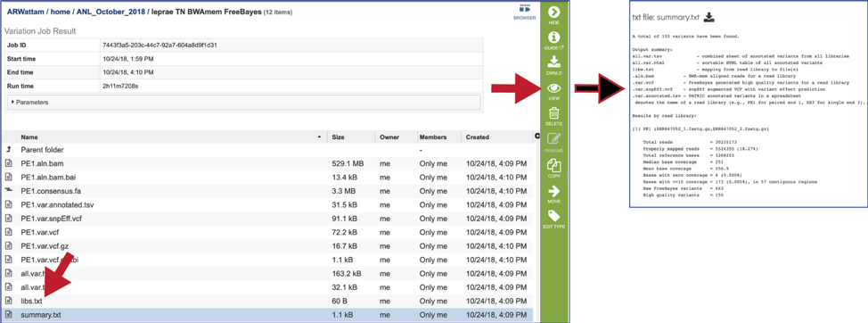Click the Delete trash icon
Viewport: 868px width, 323px height.
(x=553, y=113)
